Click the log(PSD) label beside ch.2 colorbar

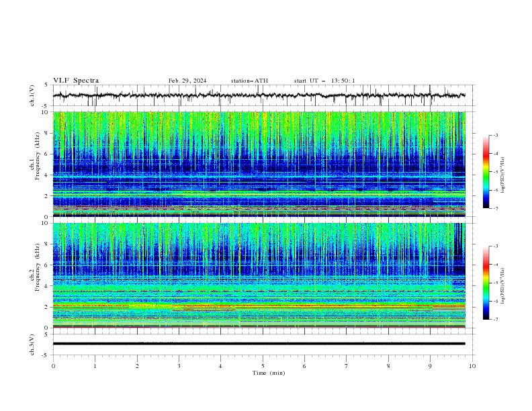click(502, 286)
